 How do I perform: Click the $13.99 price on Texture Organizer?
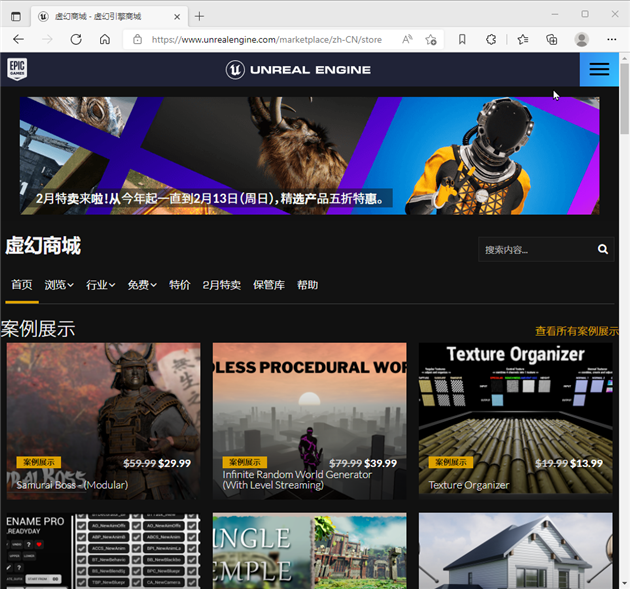(586, 463)
